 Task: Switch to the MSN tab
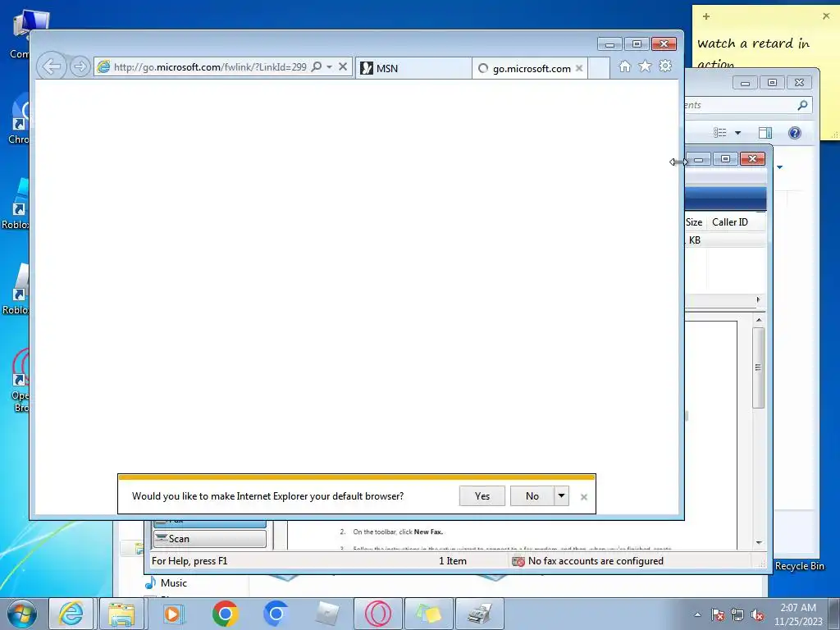click(413, 68)
